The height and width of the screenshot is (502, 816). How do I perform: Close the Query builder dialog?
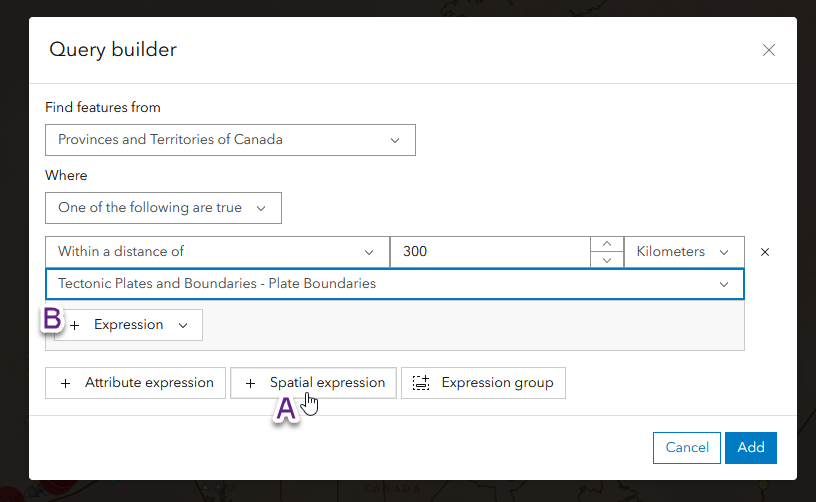point(768,50)
